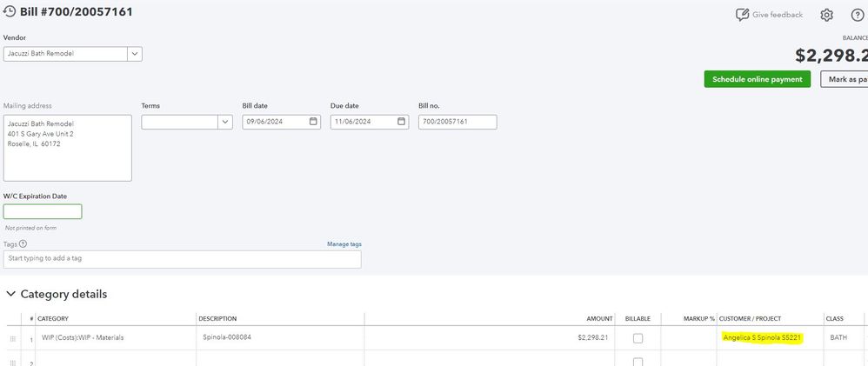Select the Angelica S Spinola customer cell
The height and width of the screenshot is (366, 868).
pyautogui.click(x=761, y=337)
